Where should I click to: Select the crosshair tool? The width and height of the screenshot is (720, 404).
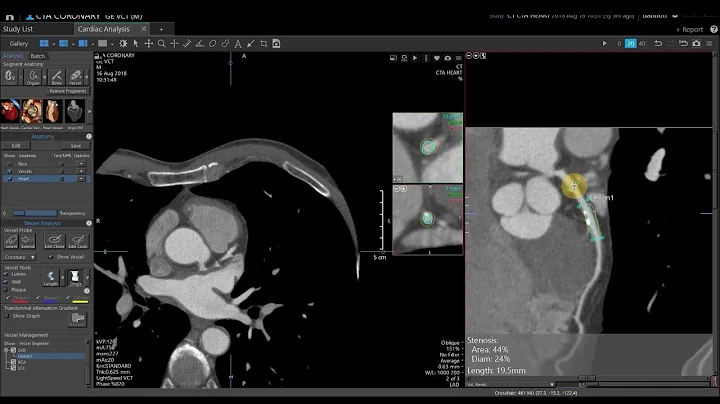click(x=174, y=44)
